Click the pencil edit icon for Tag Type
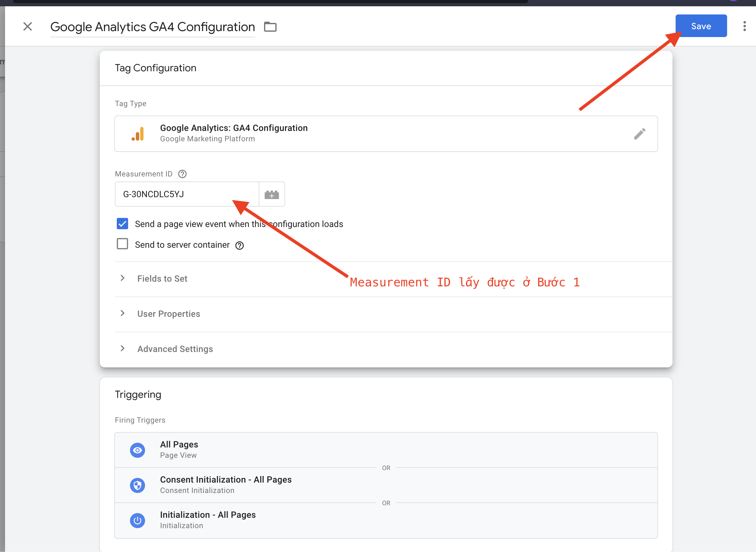The height and width of the screenshot is (552, 756). point(640,134)
